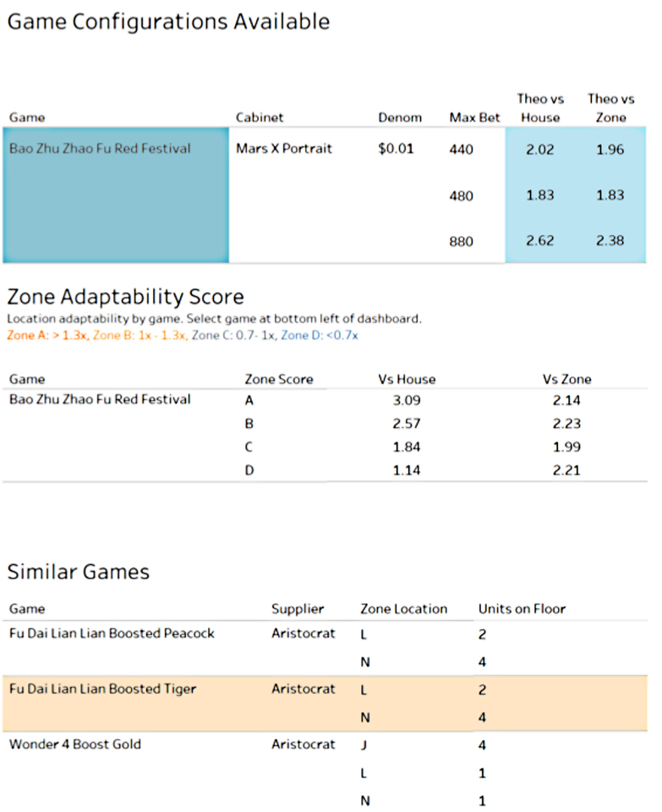Image resolution: width=662 pixels, height=812 pixels.
Task: Click the Mars X Portrait cabinet cell
Action: [x=284, y=149]
